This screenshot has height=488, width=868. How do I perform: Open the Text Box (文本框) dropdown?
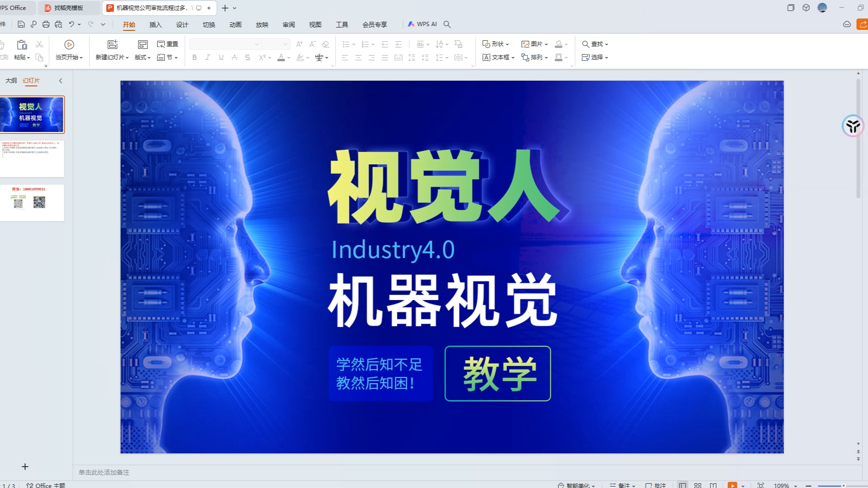click(498, 57)
